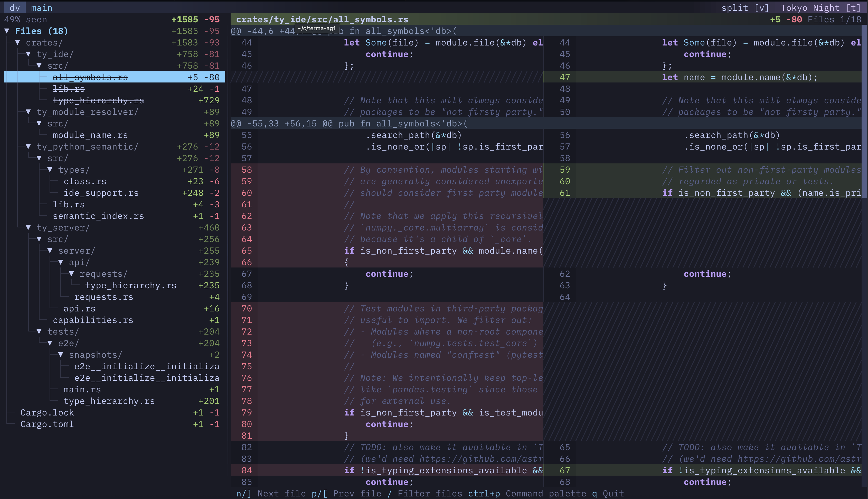Open type_hierarchy.rs under requests/
This screenshot has width=868, height=499.
tap(131, 285)
